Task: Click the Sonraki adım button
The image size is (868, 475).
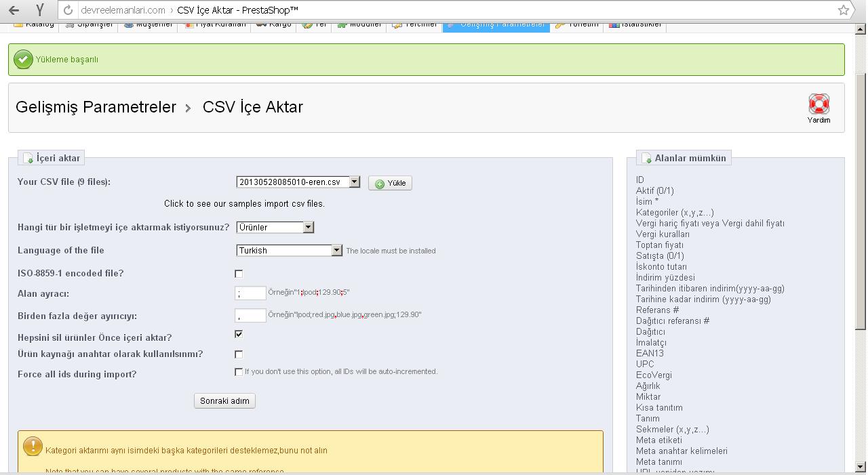Action: point(224,401)
